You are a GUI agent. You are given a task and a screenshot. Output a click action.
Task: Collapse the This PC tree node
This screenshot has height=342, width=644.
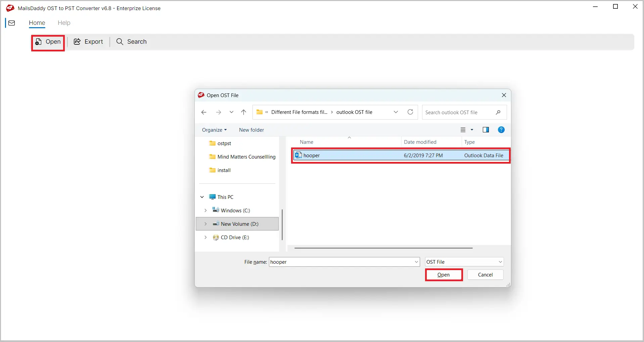tap(202, 197)
